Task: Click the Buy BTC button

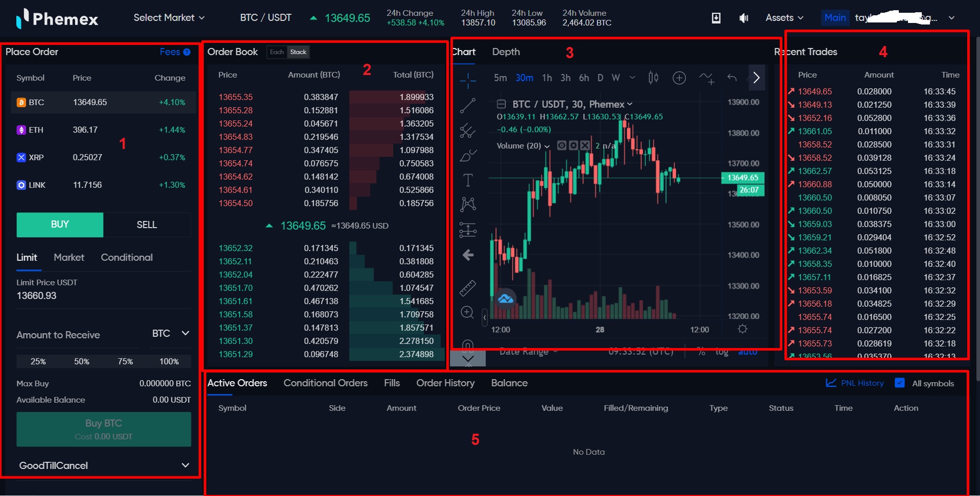Action: coord(104,429)
